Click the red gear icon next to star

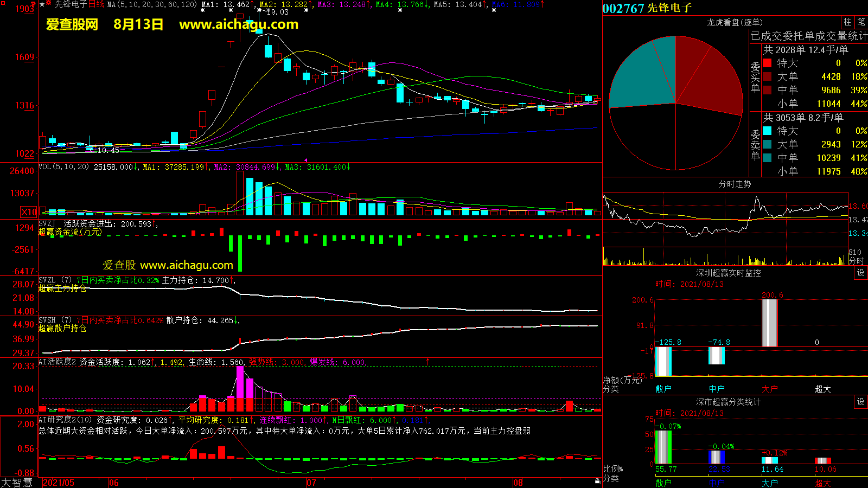pyautogui.click(x=49, y=4)
